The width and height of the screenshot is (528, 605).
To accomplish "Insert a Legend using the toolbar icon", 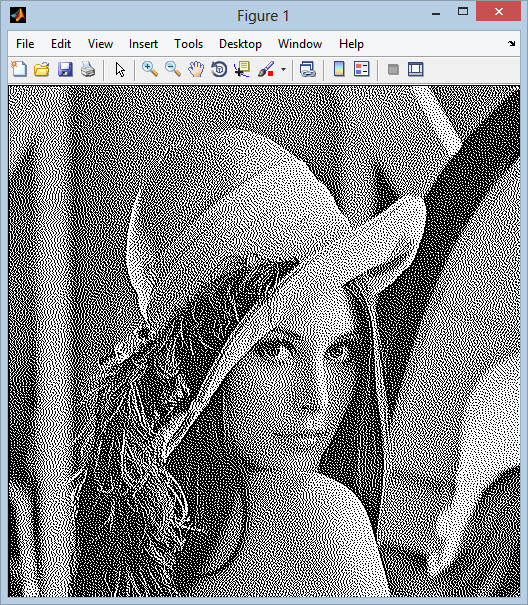I will pyautogui.click(x=362, y=69).
